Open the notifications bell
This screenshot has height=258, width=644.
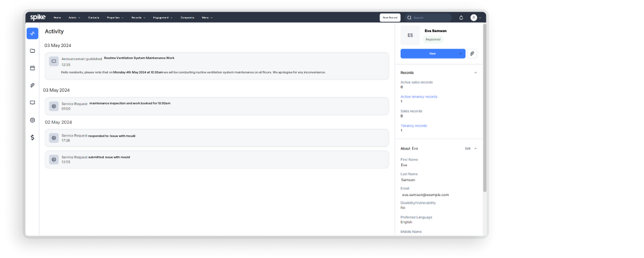pos(461,18)
